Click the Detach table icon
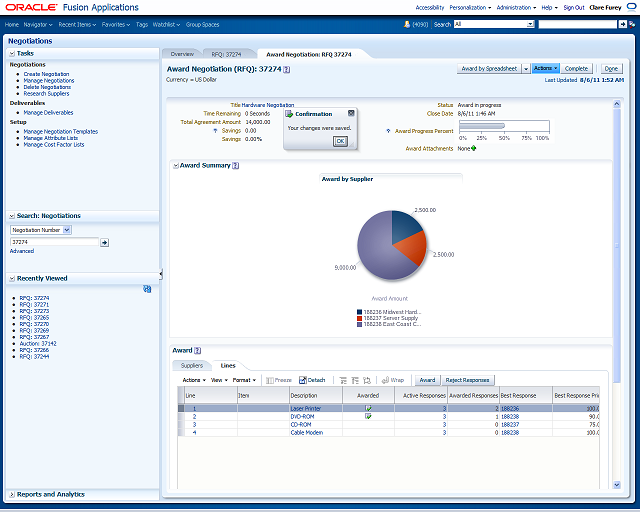Image resolution: width=640 pixels, height=512 pixels. coord(302,380)
